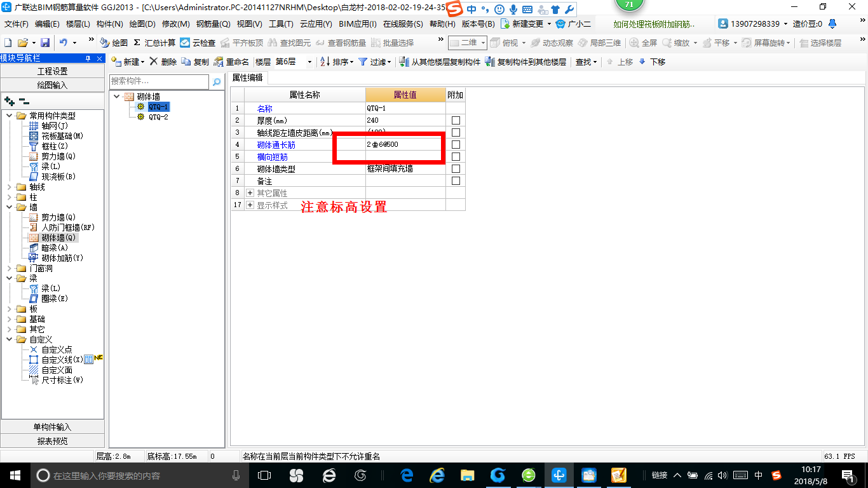Click the save disk icon
Image resolution: width=868 pixels, height=488 pixels.
(45, 43)
